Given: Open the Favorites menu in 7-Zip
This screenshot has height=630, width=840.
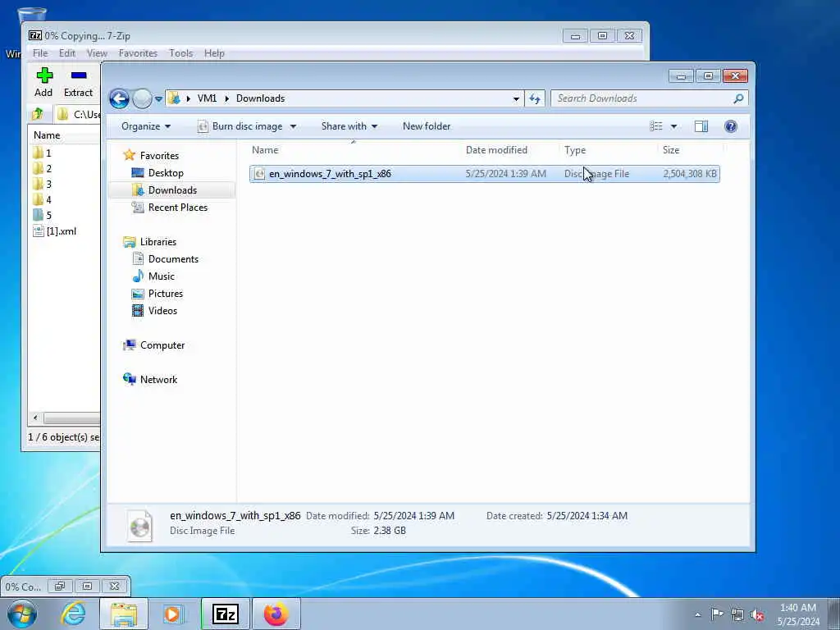Looking at the screenshot, I should [138, 53].
